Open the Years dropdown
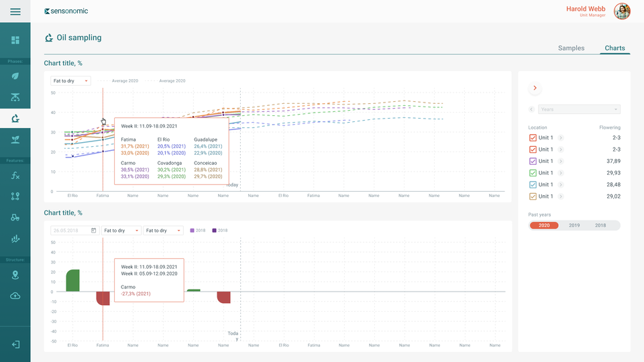Viewport: 644px width, 362px height. pyautogui.click(x=579, y=109)
